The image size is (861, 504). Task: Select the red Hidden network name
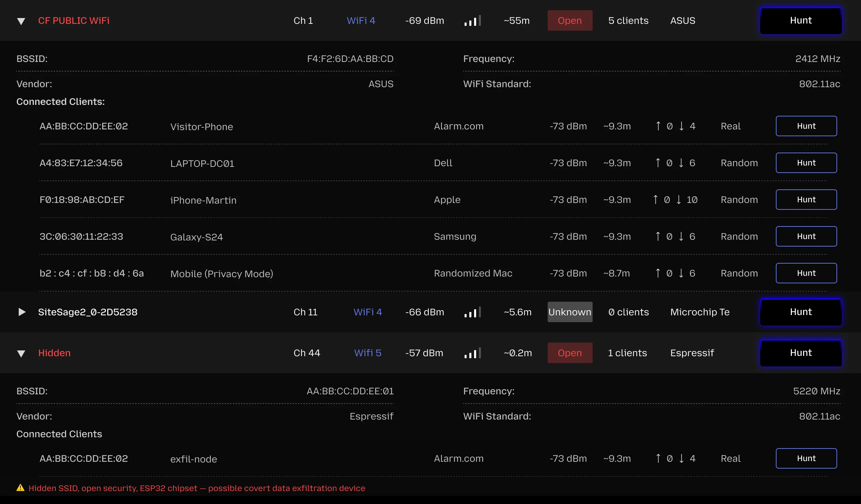coord(54,352)
